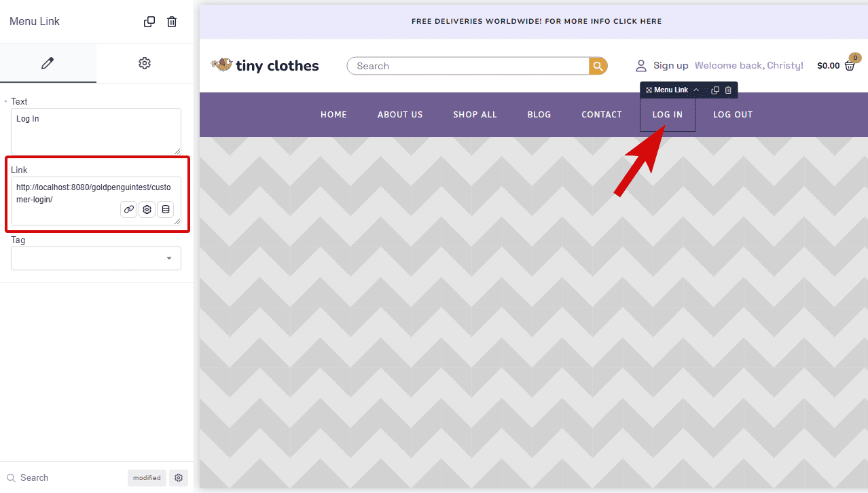Click the tiny clothes logo
This screenshot has width=868, height=493.
point(265,65)
